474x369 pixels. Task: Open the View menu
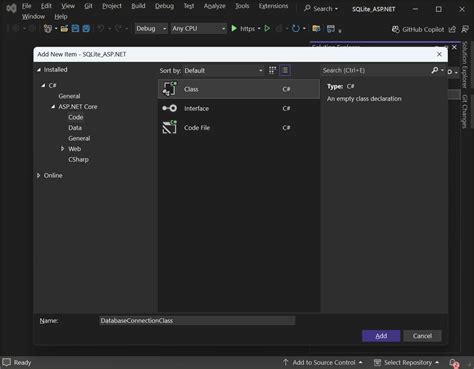click(68, 6)
